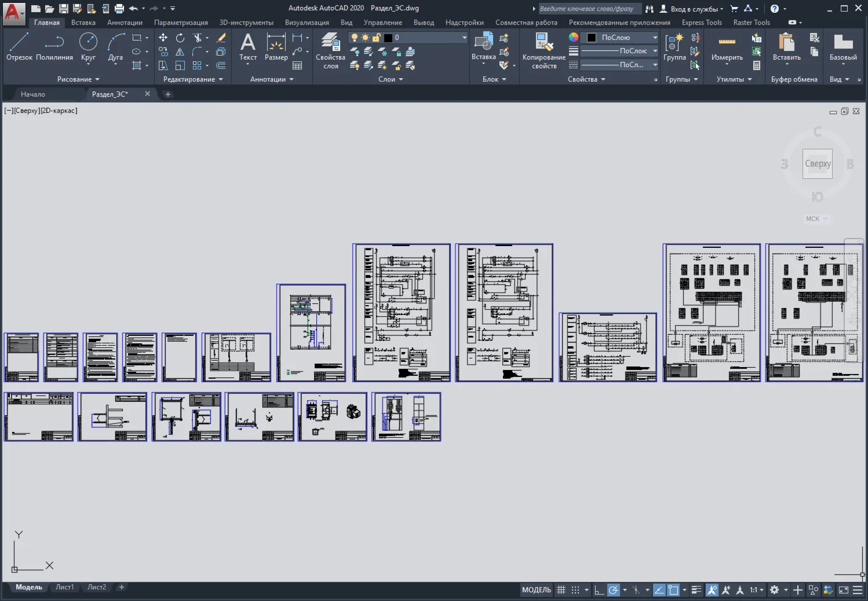Add a new drawing tab
Screen dimensions: 868x601
pos(168,94)
